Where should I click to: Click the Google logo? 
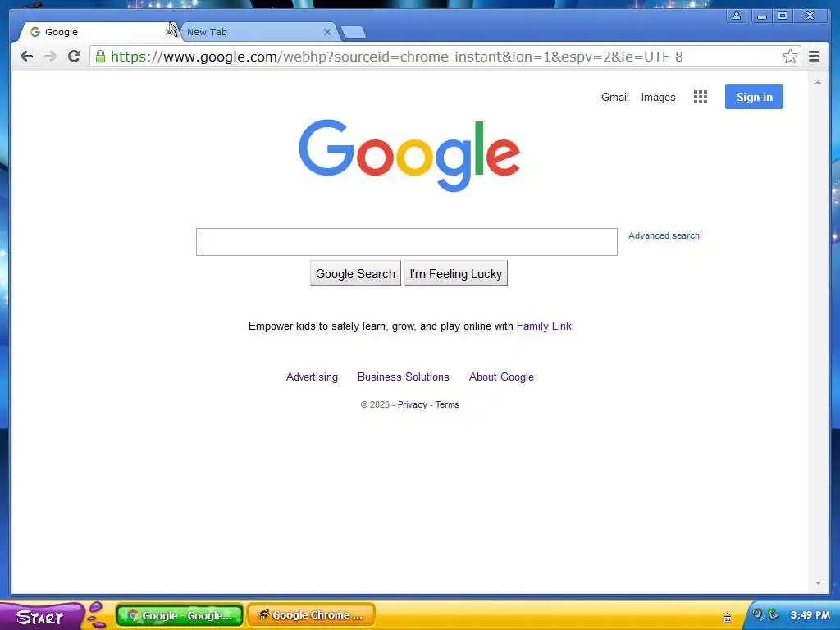pos(409,155)
